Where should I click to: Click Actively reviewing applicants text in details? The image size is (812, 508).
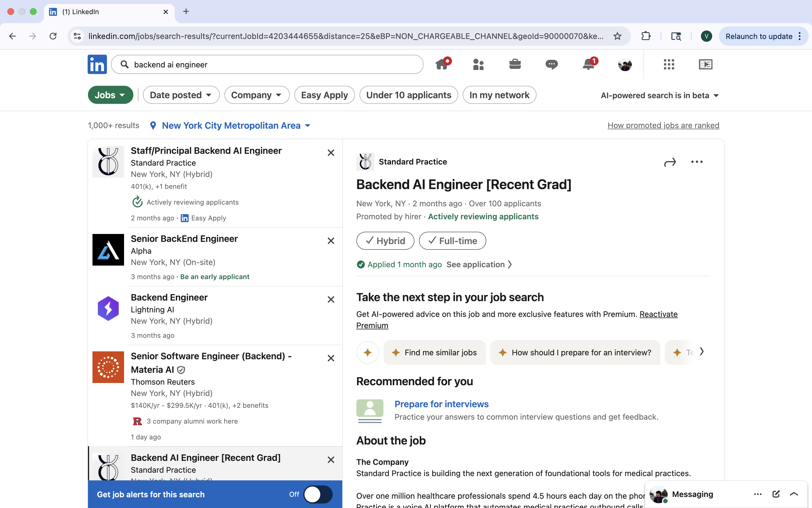[x=483, y=217]
